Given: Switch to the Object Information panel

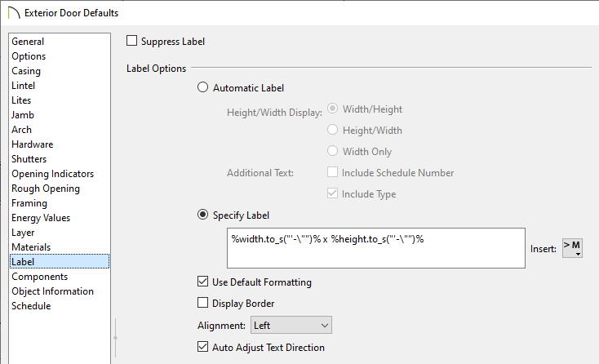Looking at the screenshot, I should [x=53, y=291].
